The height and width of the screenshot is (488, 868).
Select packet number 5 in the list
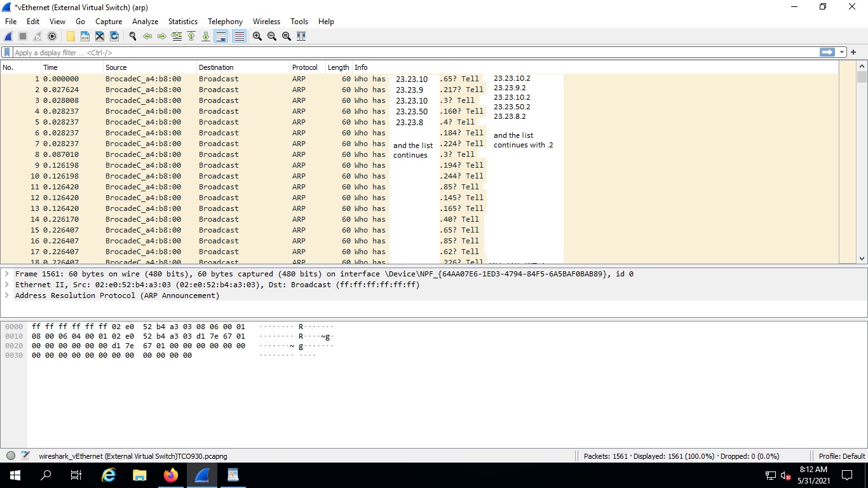click(x=419, y=122)
